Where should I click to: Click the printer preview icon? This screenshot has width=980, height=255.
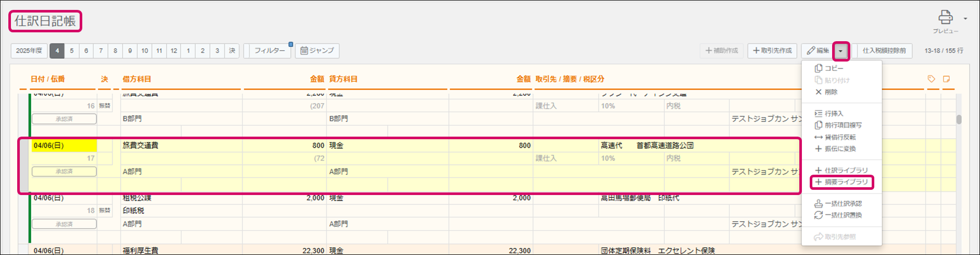[x=945, y=18]
